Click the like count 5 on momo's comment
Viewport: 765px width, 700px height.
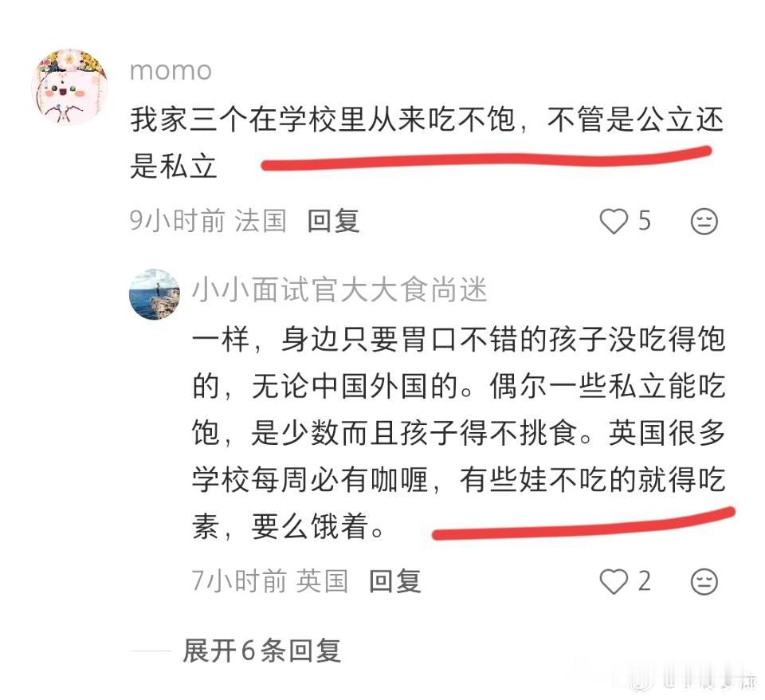645,221
